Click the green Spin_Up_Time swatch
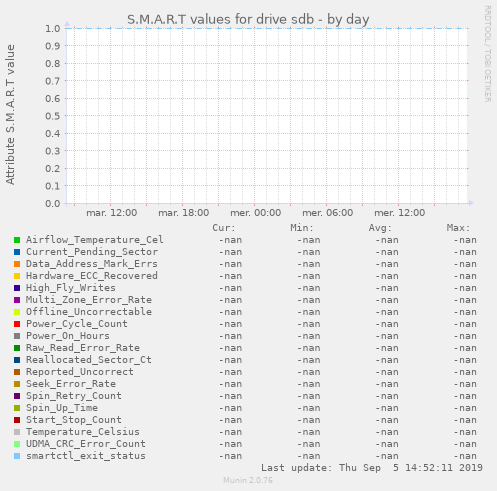Image resolution: width=497 pixels, height=491 pixels. click(17, 408)
